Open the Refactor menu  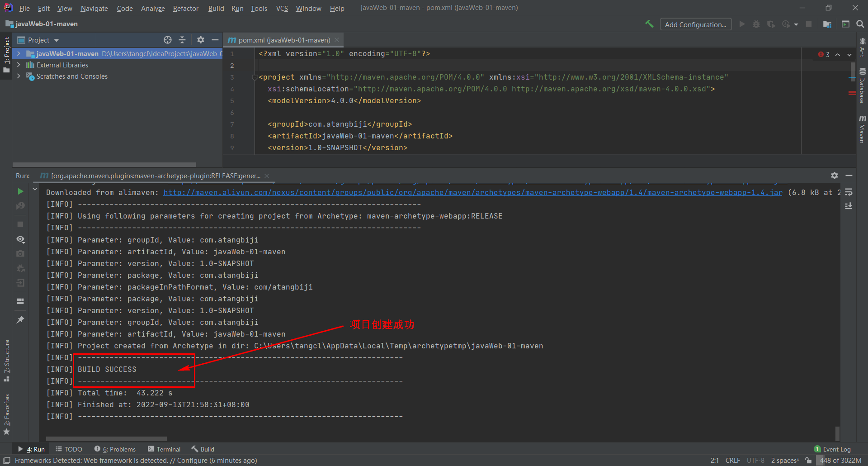[185, 8]
